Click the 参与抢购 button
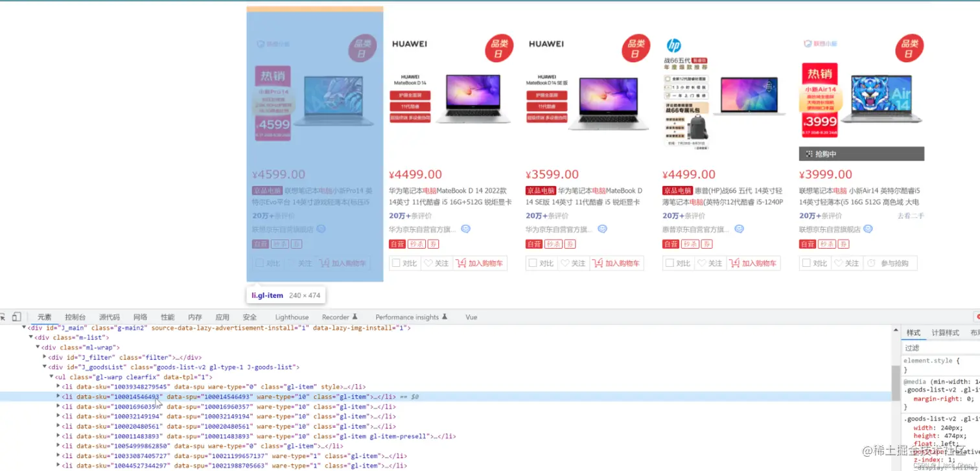 890,263
